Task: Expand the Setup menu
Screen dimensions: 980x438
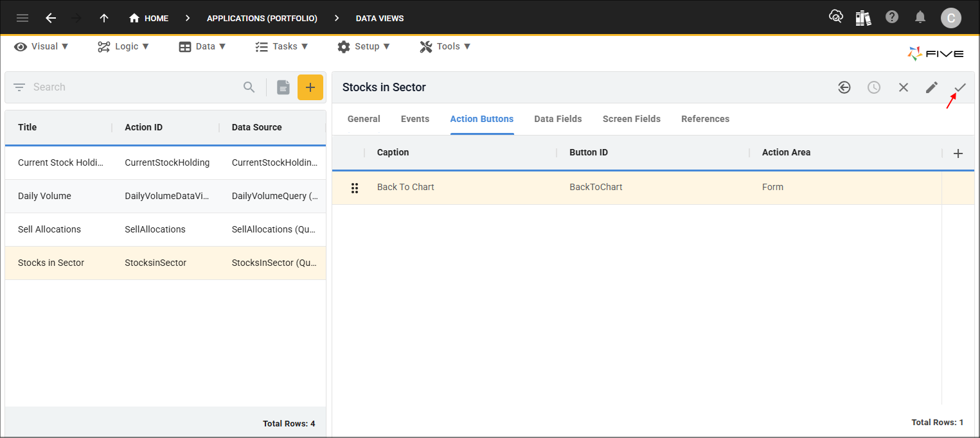Action: (364, 46)
